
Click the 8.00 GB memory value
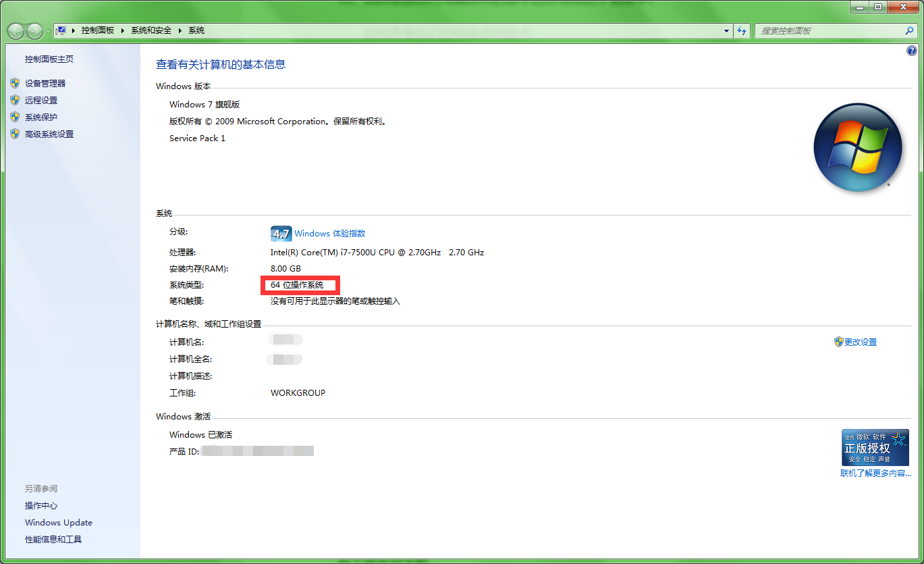tap(286, 269)
